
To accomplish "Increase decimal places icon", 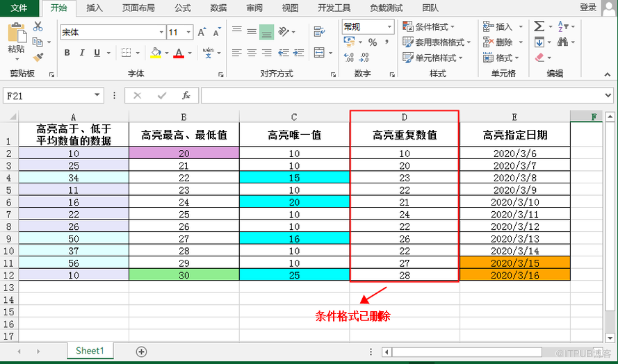I will 349,58.
